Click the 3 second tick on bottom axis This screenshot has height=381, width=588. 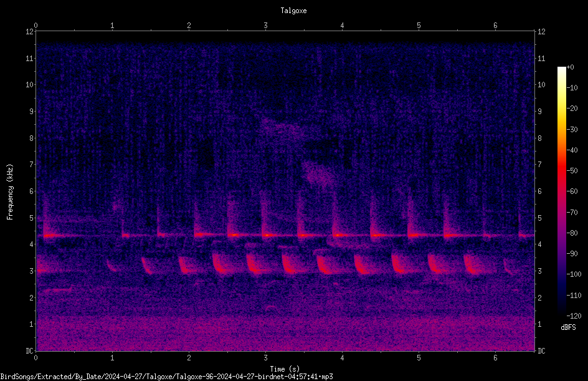tap(265, 358)
